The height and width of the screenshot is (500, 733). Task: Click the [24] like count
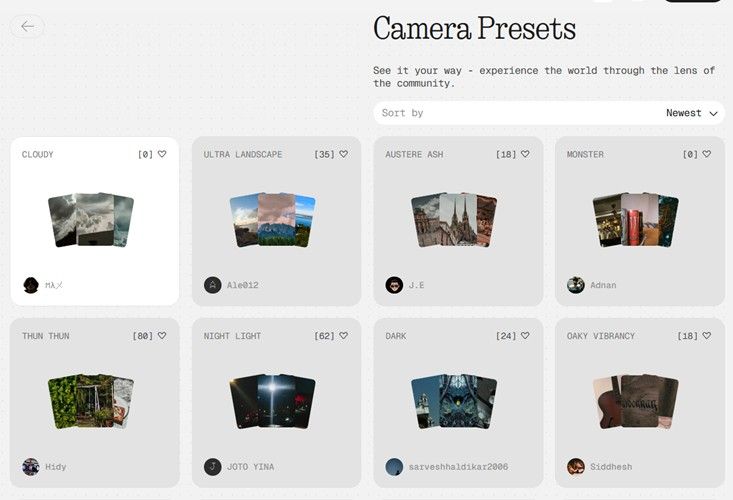pyautogui.click(x=506, y=336)
